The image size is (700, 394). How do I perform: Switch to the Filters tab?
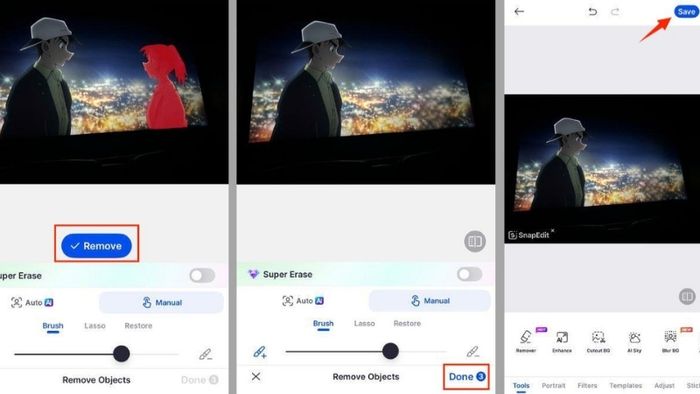click(x=587, y=386)
